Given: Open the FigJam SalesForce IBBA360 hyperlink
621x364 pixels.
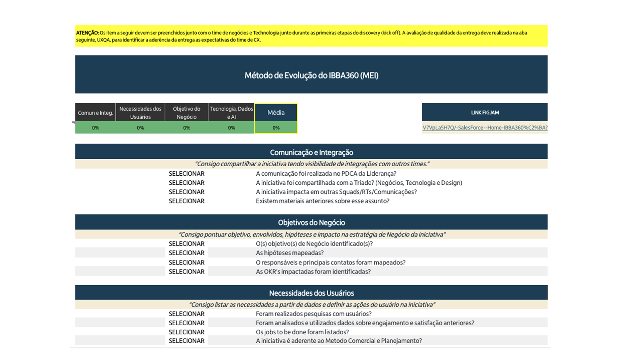Looking at the screenshot, I should coord(485,128).
